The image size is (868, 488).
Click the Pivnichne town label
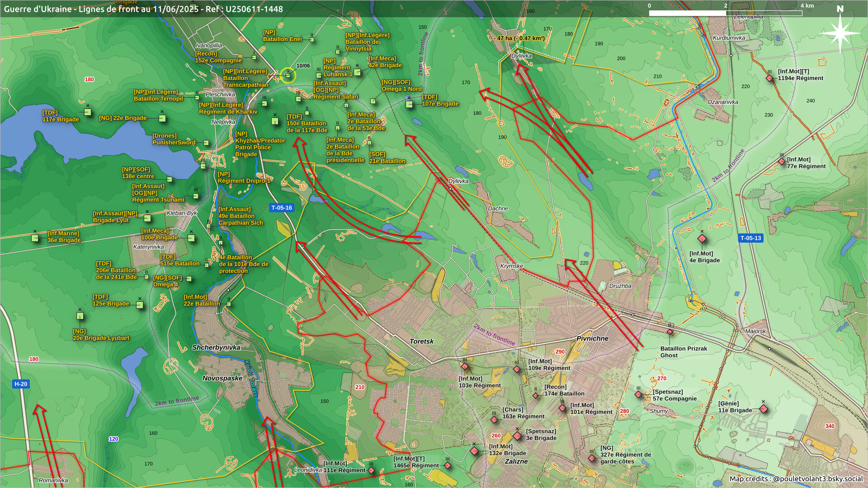[592, 338]
